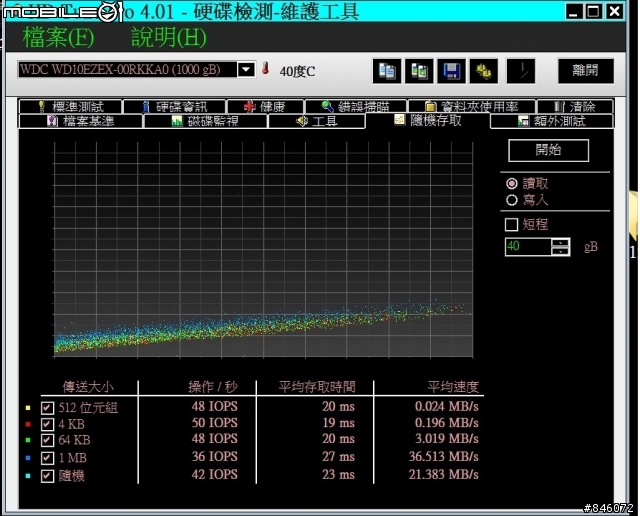The height and width of the screenshot is (516, 640).
Task: Click the 傳送大小 column header
Action: 88,387
